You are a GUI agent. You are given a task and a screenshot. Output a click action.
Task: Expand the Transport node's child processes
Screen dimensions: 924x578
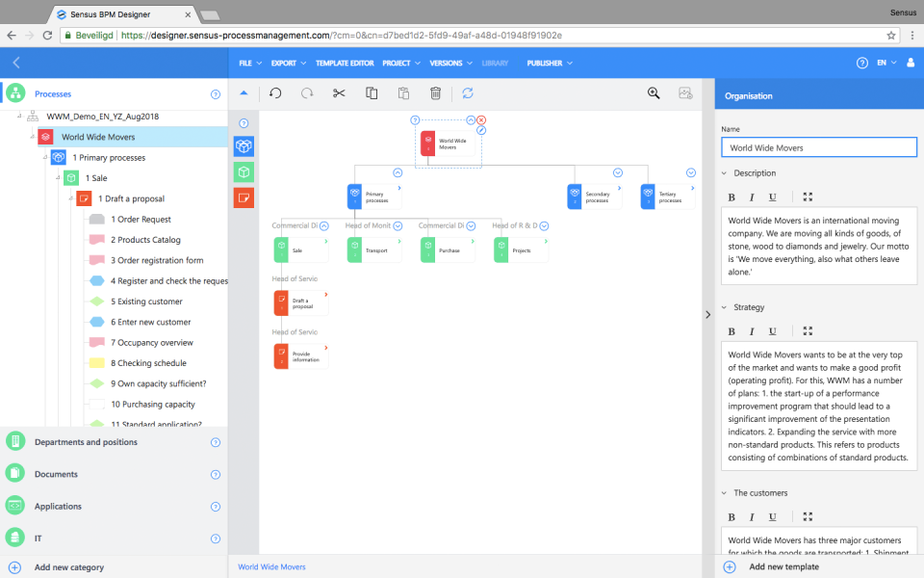398,225
